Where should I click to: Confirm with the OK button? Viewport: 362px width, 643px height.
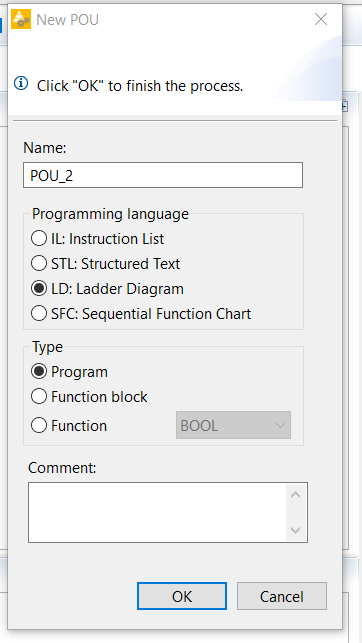pos(182,596)
